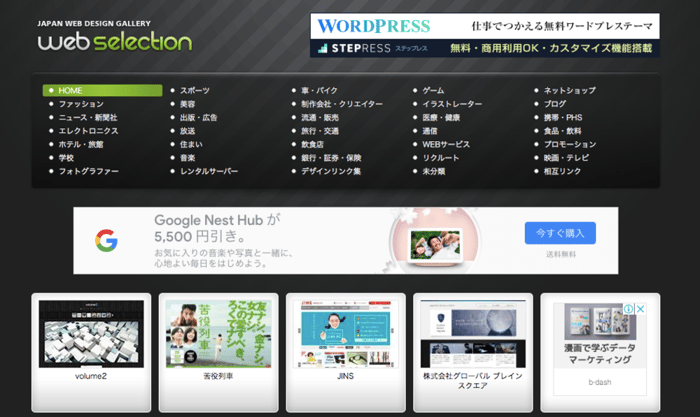Screen dimensions: 700x417
Task: Click the 今すぐ購入 button
Action: point(560,233)
